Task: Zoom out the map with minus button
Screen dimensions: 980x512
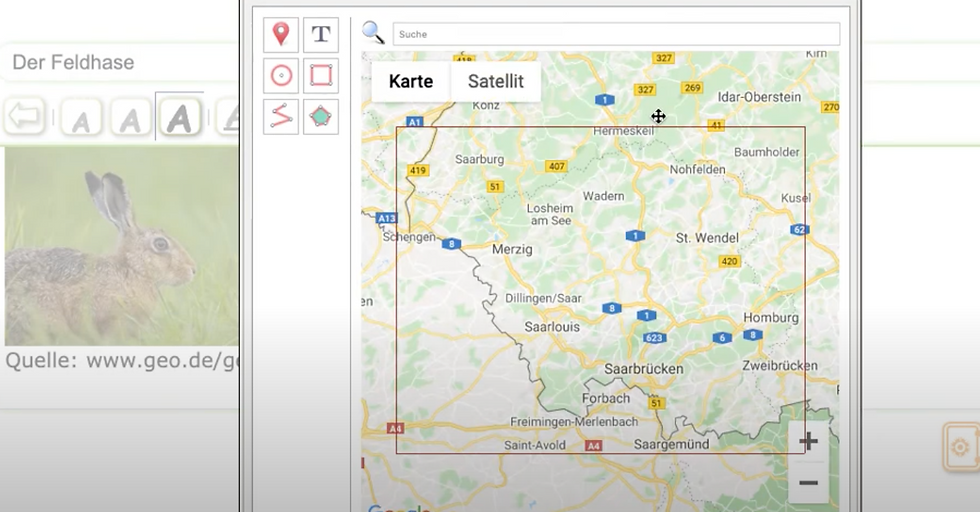Action: pyautogui.click(x=808, y=483)
